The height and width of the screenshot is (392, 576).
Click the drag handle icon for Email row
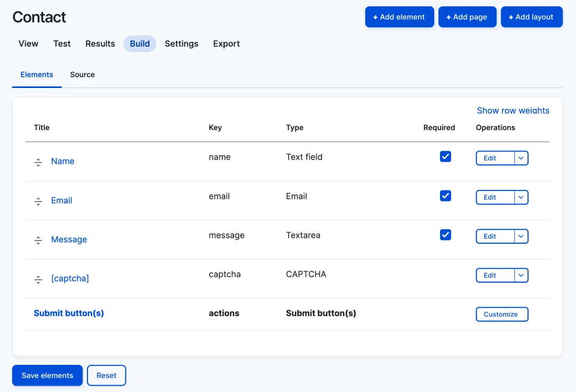(x=38, y=201)
